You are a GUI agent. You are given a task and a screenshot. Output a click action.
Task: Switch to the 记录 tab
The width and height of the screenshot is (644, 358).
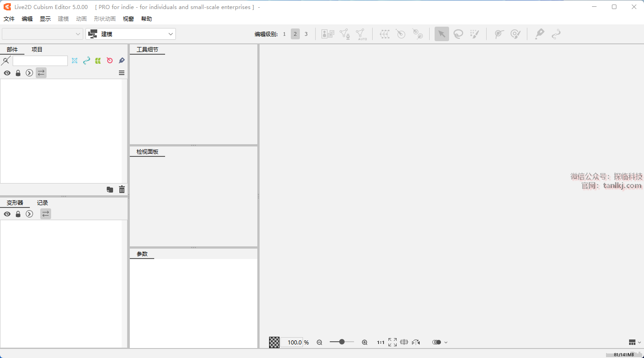tap(43, 203)
